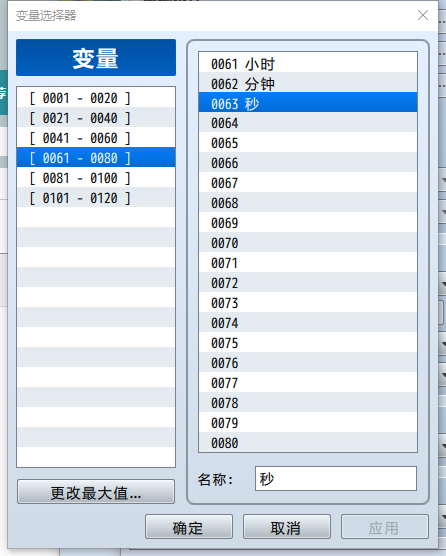Select variable 0078
Image resolution: width=446 pixels, height=556 pixels.
tap(308, 402)
